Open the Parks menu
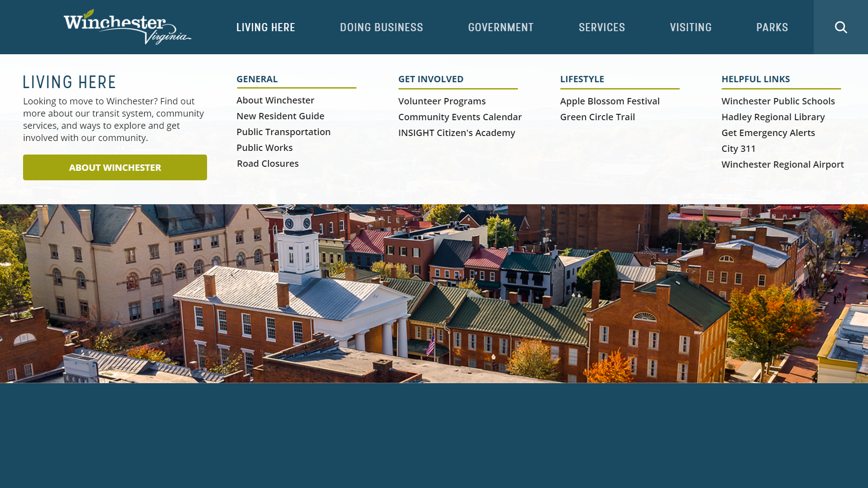This screenshot has width=868, height=488. click(772, 27)
